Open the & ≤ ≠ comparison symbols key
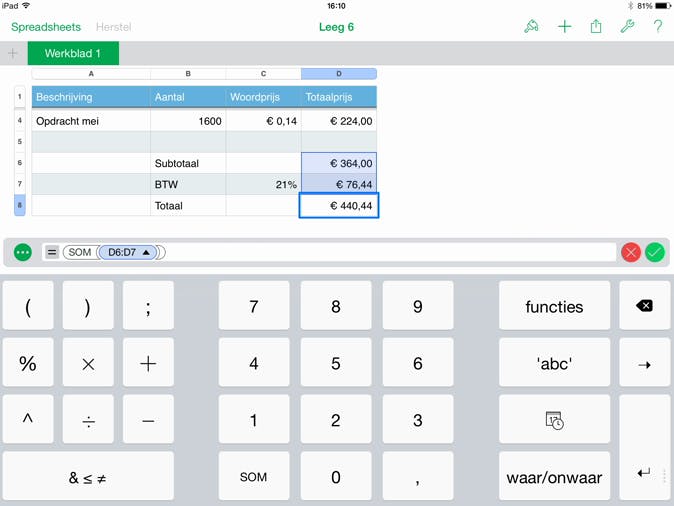This screenshot has height=506, width=674. coord(88,476)
